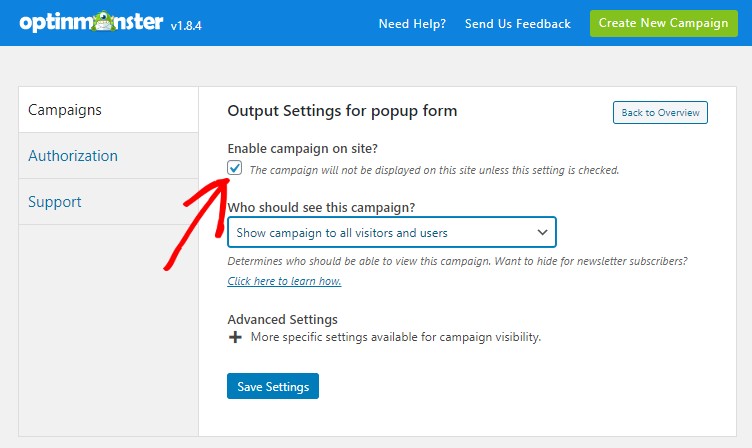The height and width of the screenshot is (448, 752).
Task: Open the Who should see this campaign dropdown
Action: click(x=392, y=232)
